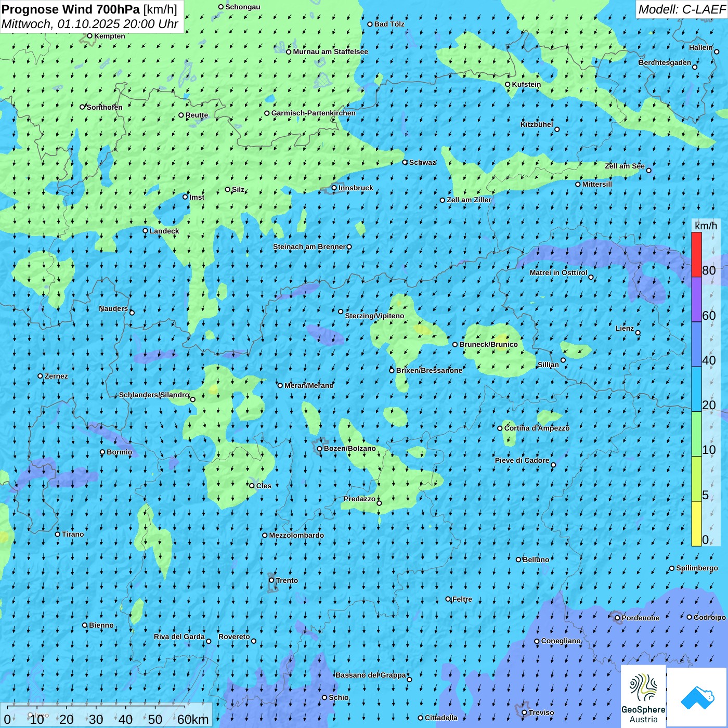The image size is (728, 728).
Task: Click the 'Sterzing/Vipiteno' label
Action: pos(374,316)
